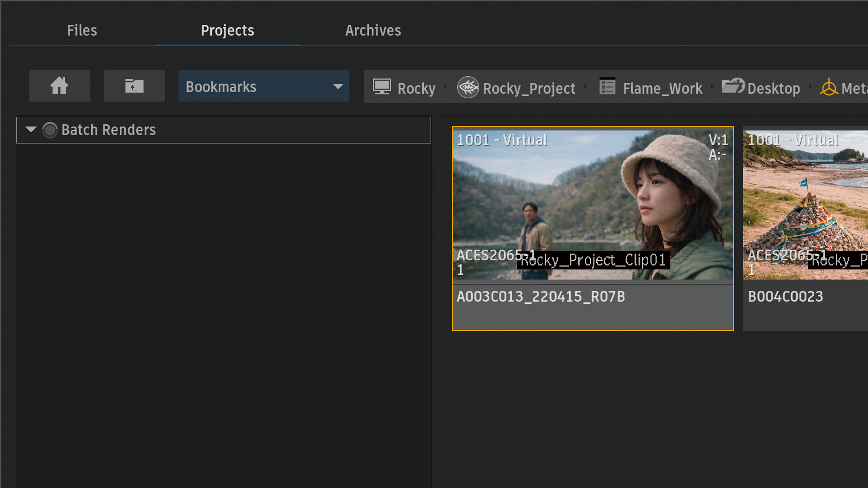Click the B004C0023 clip name label

click(785, 297)
